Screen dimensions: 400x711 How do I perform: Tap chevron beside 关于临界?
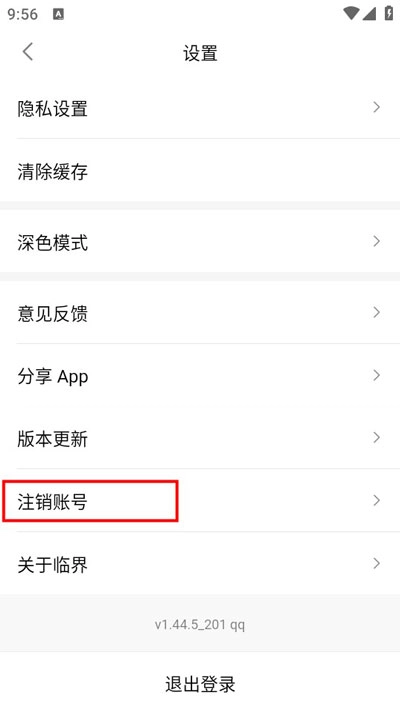pos(376,564)
